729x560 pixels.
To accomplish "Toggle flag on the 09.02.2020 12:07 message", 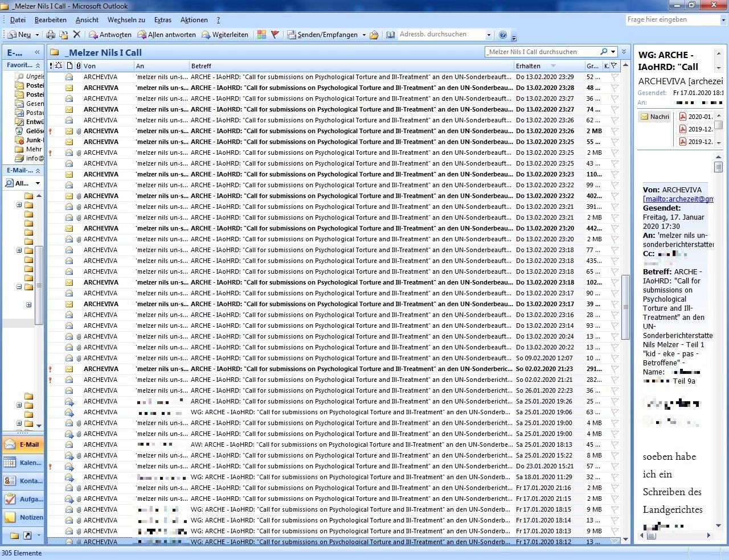I will (615, 358).
